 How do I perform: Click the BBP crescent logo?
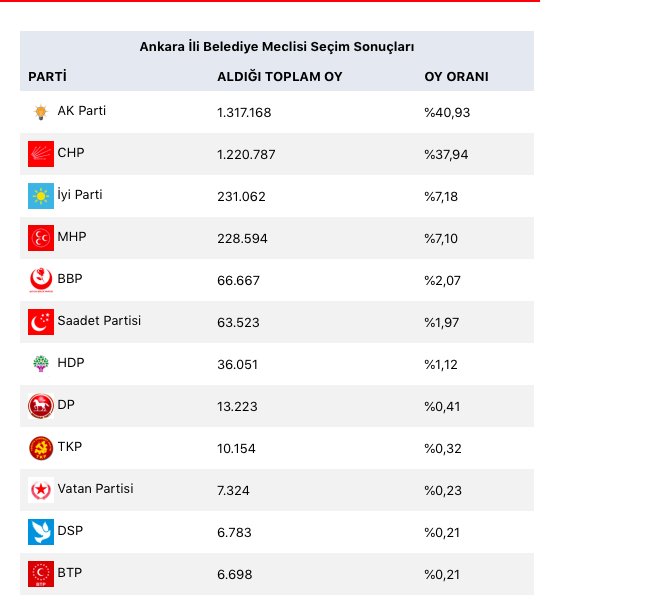[41, 280]
